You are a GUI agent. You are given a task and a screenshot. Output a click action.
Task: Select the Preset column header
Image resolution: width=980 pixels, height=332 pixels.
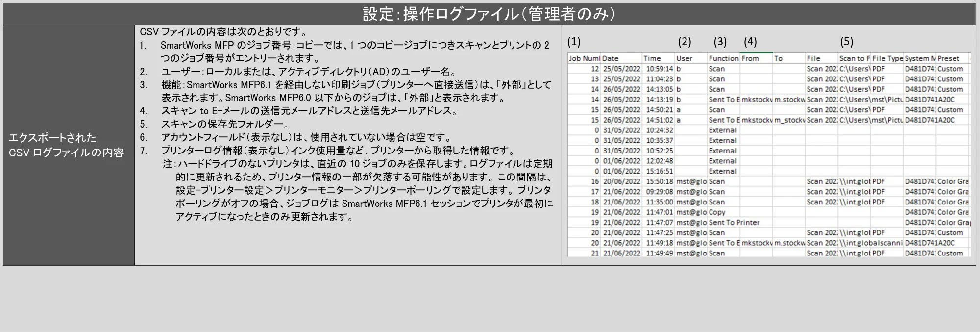coord(953,58)
